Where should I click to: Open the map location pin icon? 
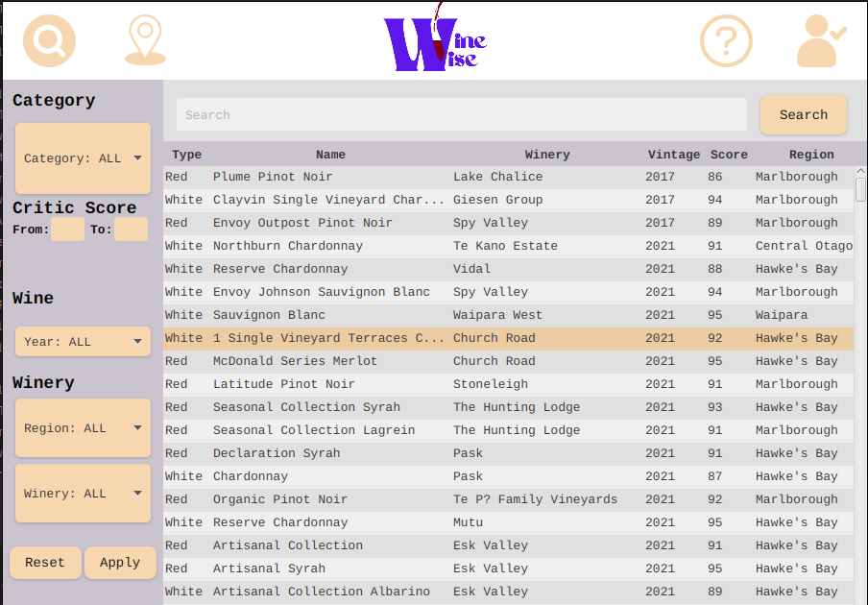(x=145, y=40)
